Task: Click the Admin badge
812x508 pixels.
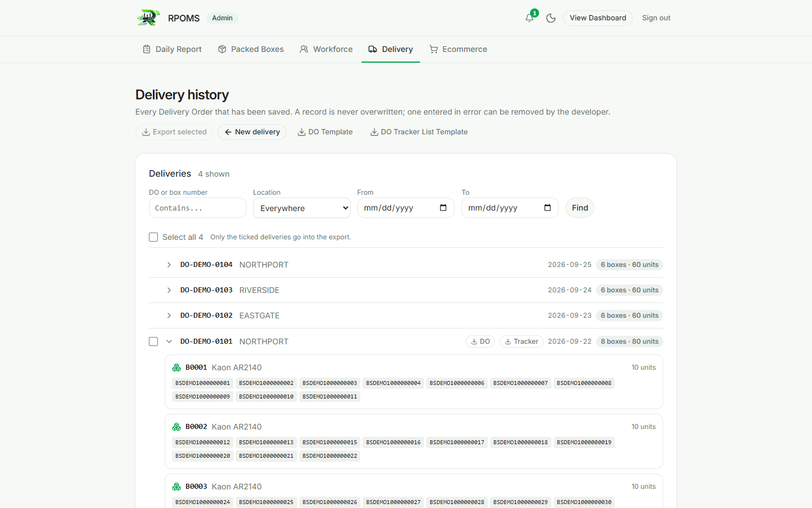Action: [222, 18]
